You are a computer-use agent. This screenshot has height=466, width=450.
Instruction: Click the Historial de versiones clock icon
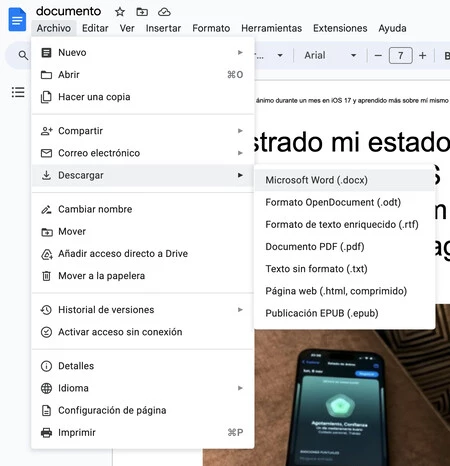[46, 310]
